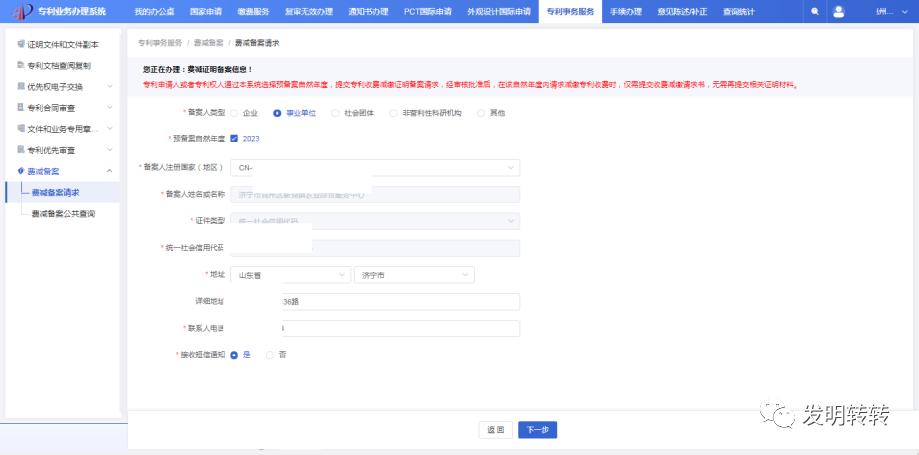
Task: Click the icon beside 专利合同审查
Action: tap(21, 108)
